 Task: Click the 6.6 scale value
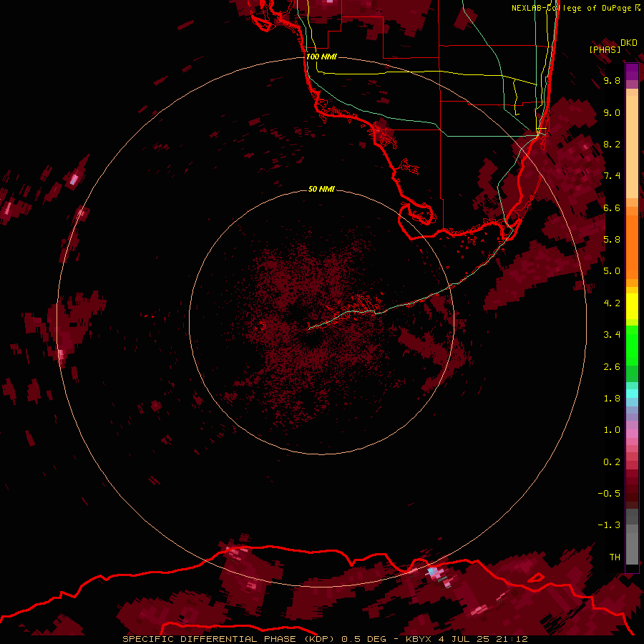click(x=612, y=208)
